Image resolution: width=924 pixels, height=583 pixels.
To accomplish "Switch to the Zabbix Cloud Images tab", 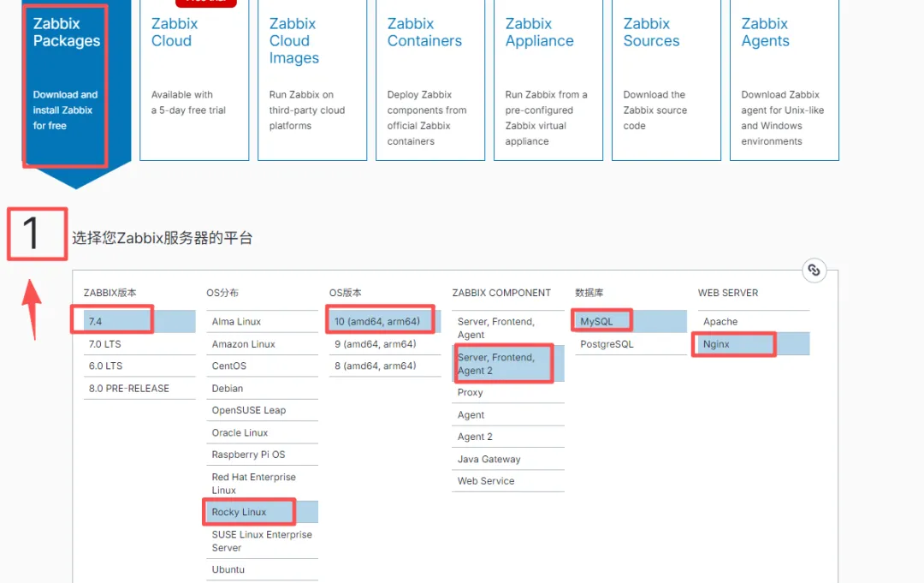I will (312, 80).
